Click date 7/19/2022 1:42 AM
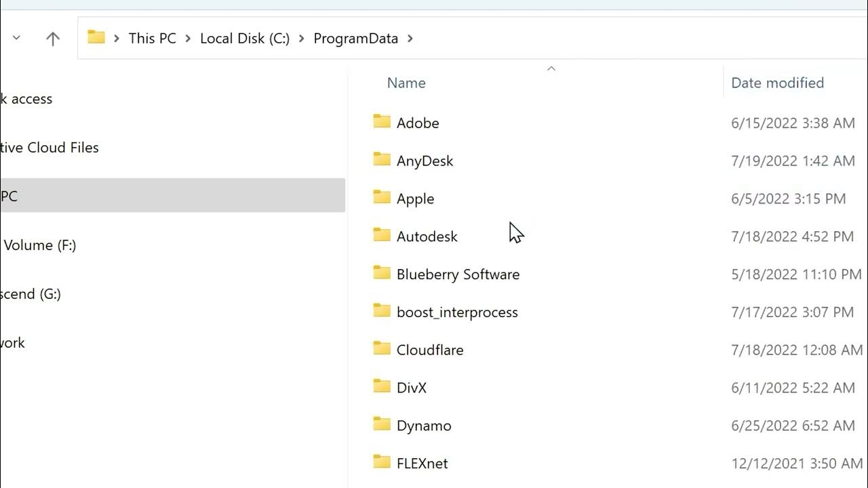Viewport: 868px width, 488px height. 793,161
